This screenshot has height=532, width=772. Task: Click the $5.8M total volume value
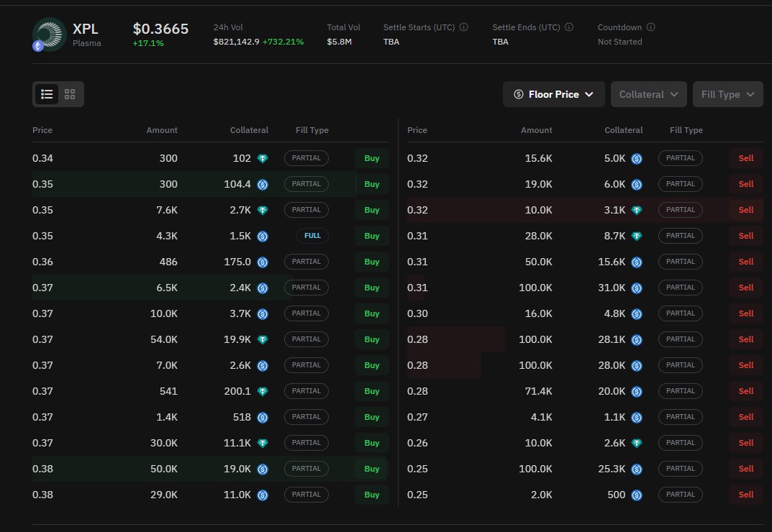339,42
